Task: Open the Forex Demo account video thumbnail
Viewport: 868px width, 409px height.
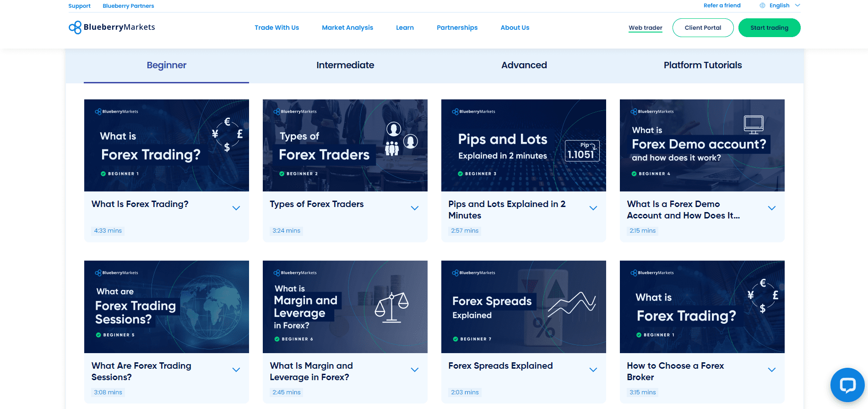Action: coord(702,145)
